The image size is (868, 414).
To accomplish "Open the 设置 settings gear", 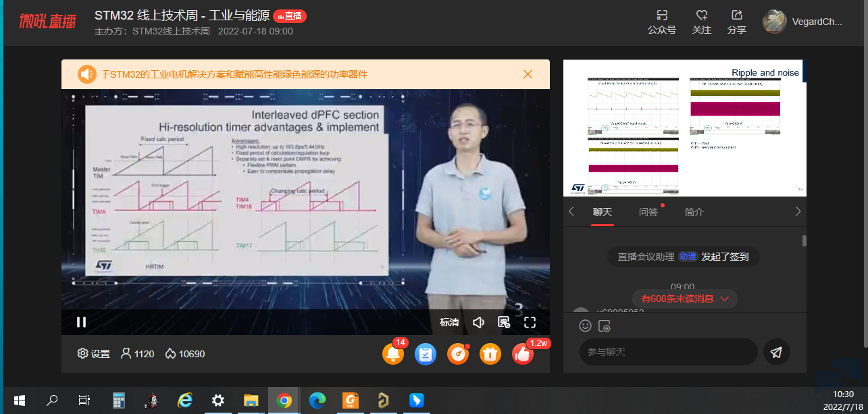I will coord(93,354).
